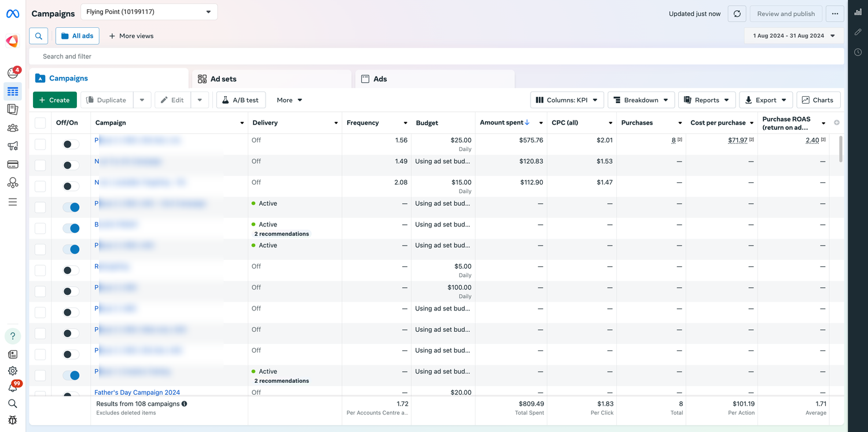Open Delivery column header menu arrow
The height and width of the screenshot is (432, 868).
tap(336, 123)
